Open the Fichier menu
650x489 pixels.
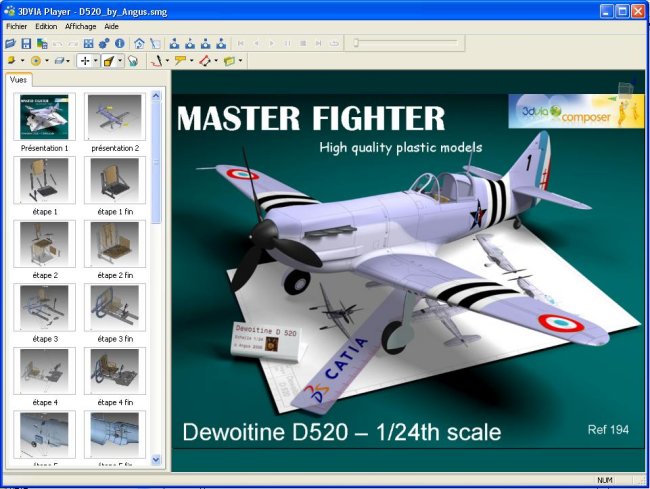click(17, 26)
